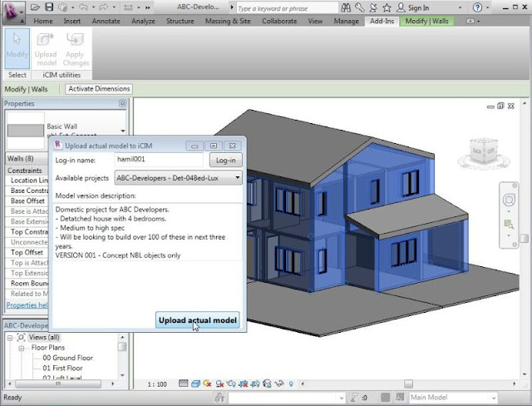Click Sign In in the title bar
532x406 pixels.
(x=418, y=7)
